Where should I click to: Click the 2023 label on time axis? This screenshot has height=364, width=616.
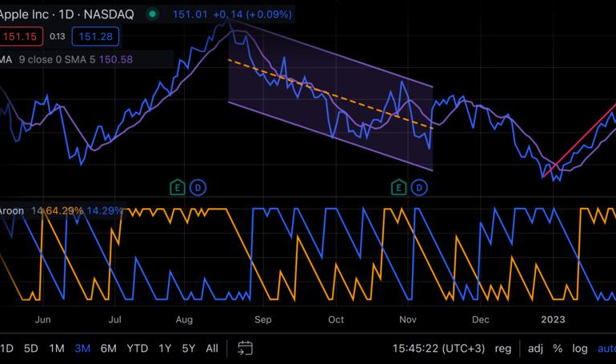pyautogui.click(x=553, y=319)
